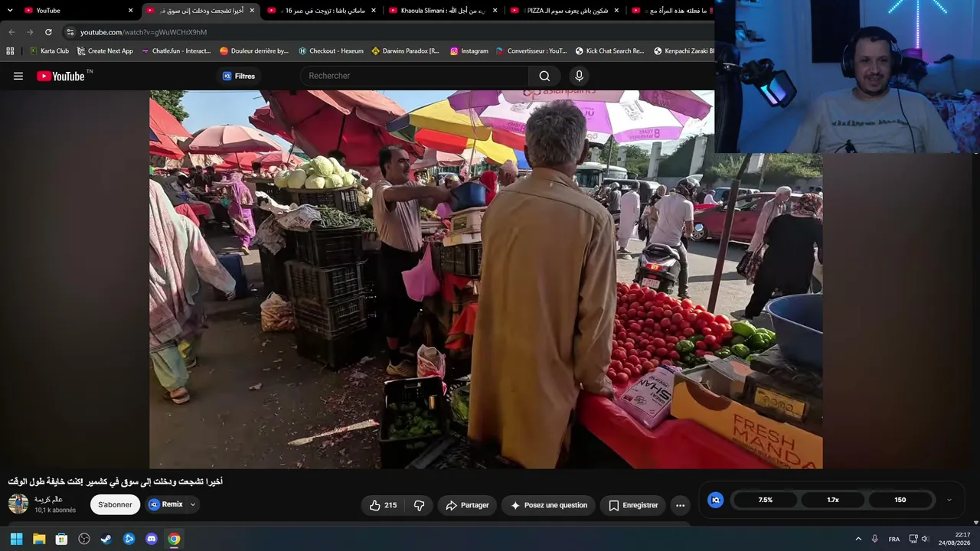Screen dimensions: 980x551
Task: Open the Douleur derrière bookmark
Action: (254, 51)
